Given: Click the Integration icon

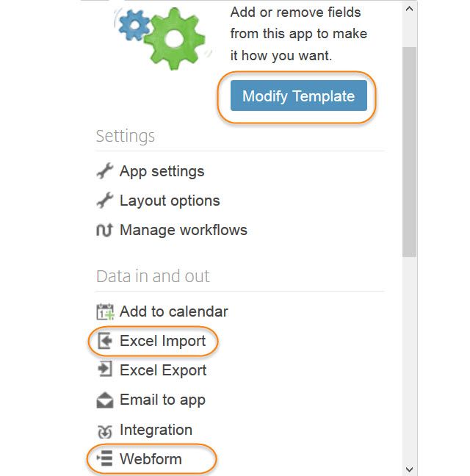Looking at the screenshot, I should (105, 430).
